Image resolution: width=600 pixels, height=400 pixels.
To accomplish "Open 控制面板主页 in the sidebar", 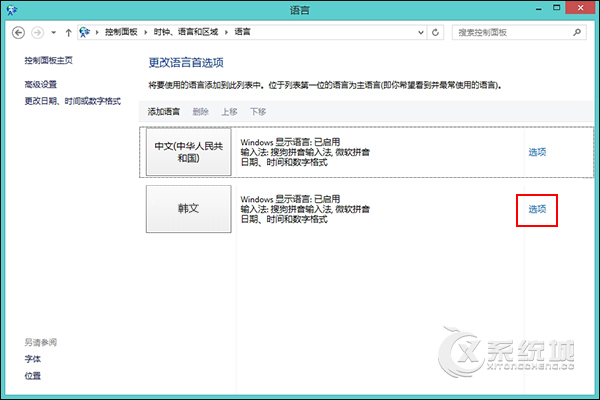I will pos(49,60).
